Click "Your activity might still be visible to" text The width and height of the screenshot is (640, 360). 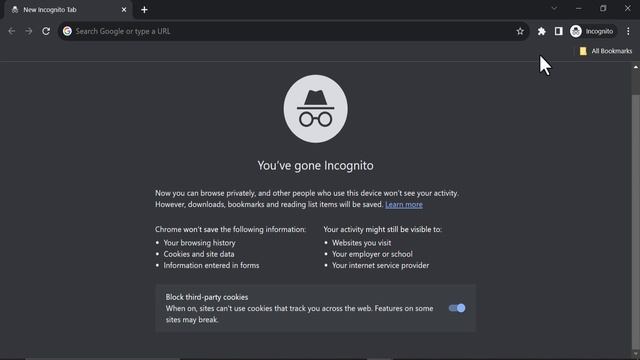tap(382, 229)
